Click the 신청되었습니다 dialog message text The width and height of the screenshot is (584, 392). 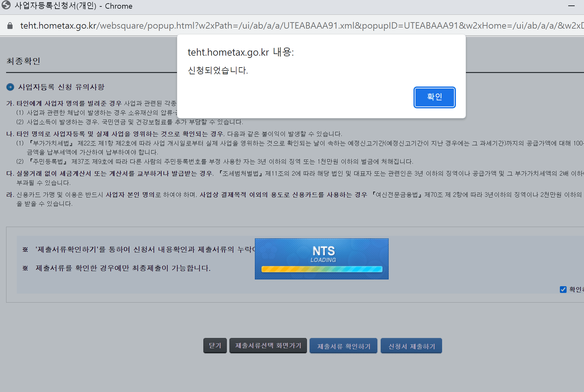pyautogui.click(x=218, y=70)
